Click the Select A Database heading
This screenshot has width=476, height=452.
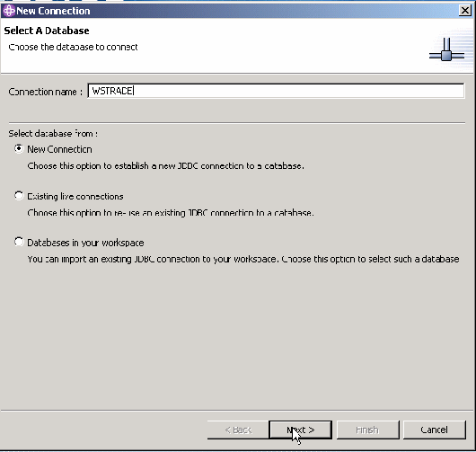pyautogui.click(x=47, y=31)
